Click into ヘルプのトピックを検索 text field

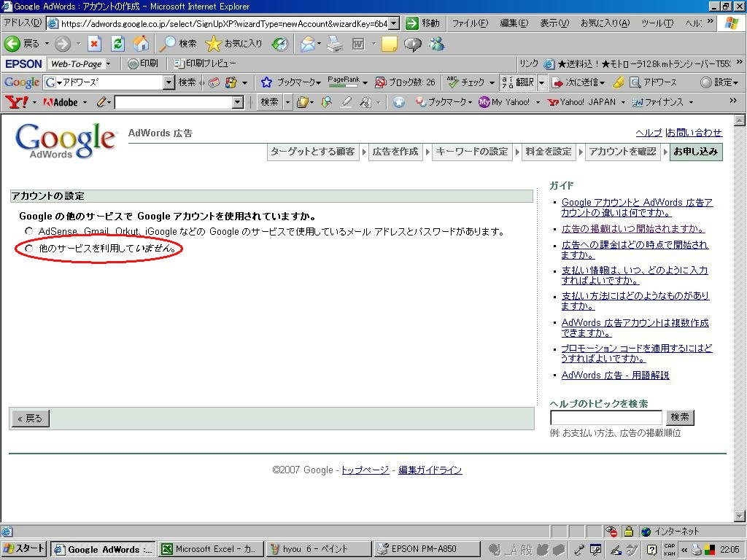click(x=606, y=418)
